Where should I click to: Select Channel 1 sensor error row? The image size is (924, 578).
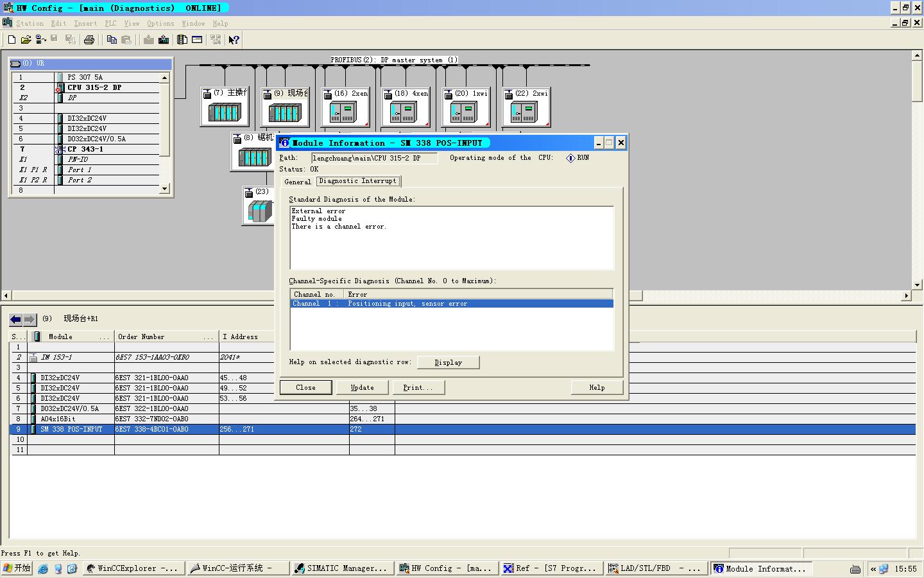(452, 303)
